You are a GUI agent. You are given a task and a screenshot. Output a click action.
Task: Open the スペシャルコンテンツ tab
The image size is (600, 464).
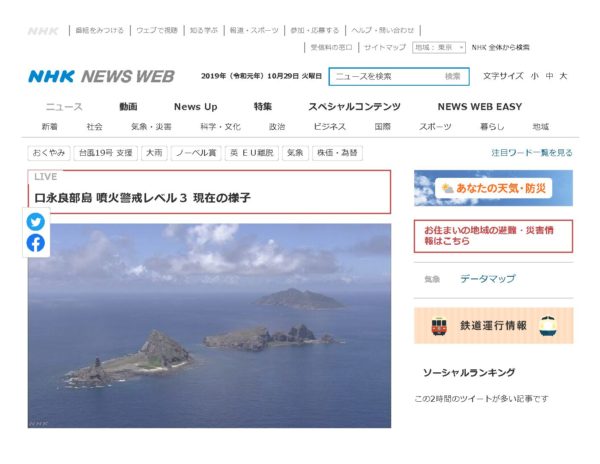(x=354, y=107)
